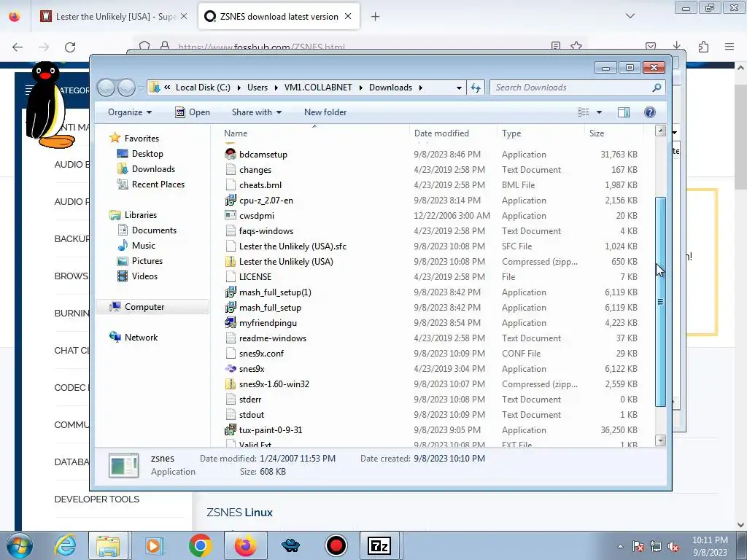Open Google Chrome from the taskbar
The width and height of the screenshot is (747, 560).
[200, 545]
